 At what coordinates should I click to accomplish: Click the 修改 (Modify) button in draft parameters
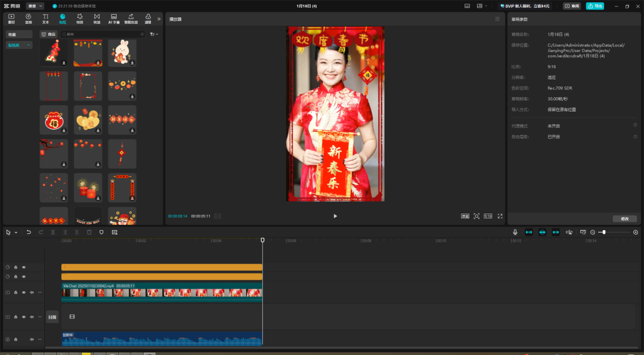click(x=624, y=219)
